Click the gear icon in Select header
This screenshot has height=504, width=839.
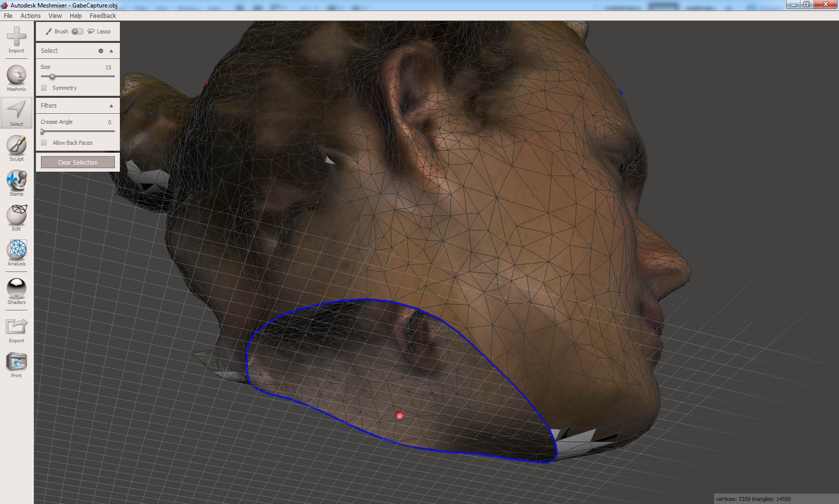point(101,51)
